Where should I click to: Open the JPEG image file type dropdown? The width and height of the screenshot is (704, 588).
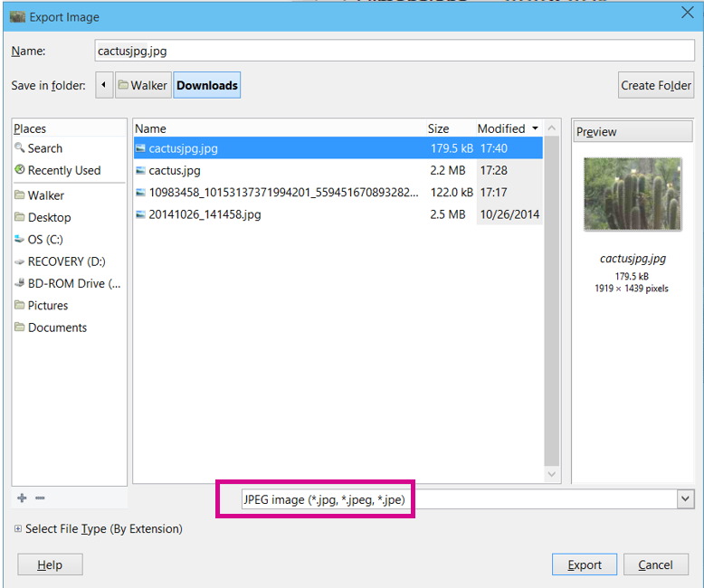685,499
